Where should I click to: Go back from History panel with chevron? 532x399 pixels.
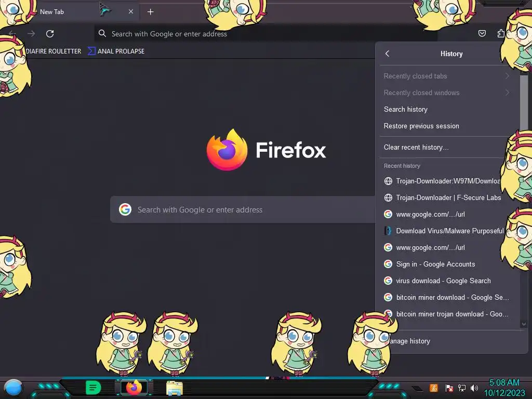388,54
